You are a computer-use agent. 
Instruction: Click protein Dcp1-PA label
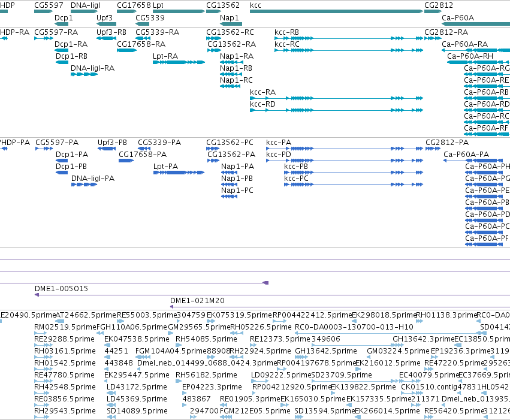[x=72, y=155]
